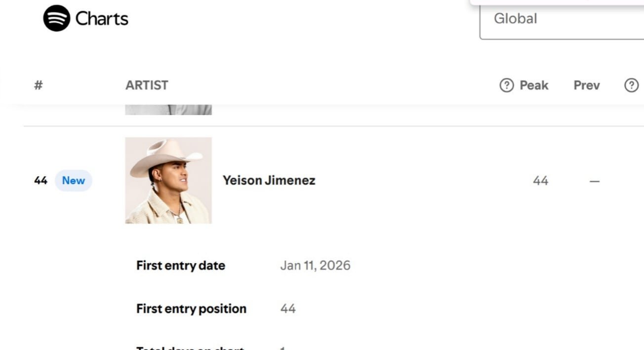Open Yeison Jimenez's artist page

click(x=269, y=180)
